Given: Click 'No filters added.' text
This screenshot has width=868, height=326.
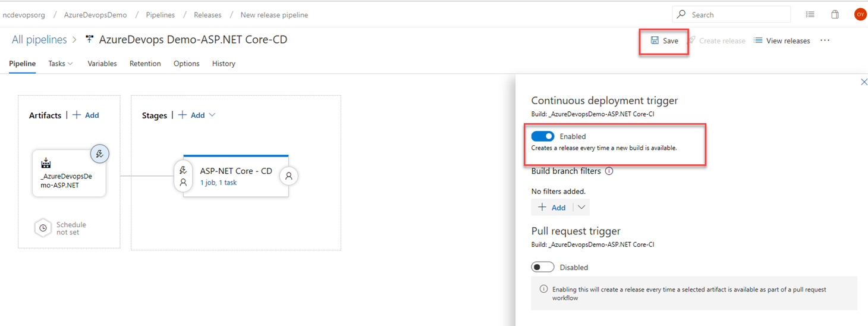Looking at the screenshot, I should point(558,192).
